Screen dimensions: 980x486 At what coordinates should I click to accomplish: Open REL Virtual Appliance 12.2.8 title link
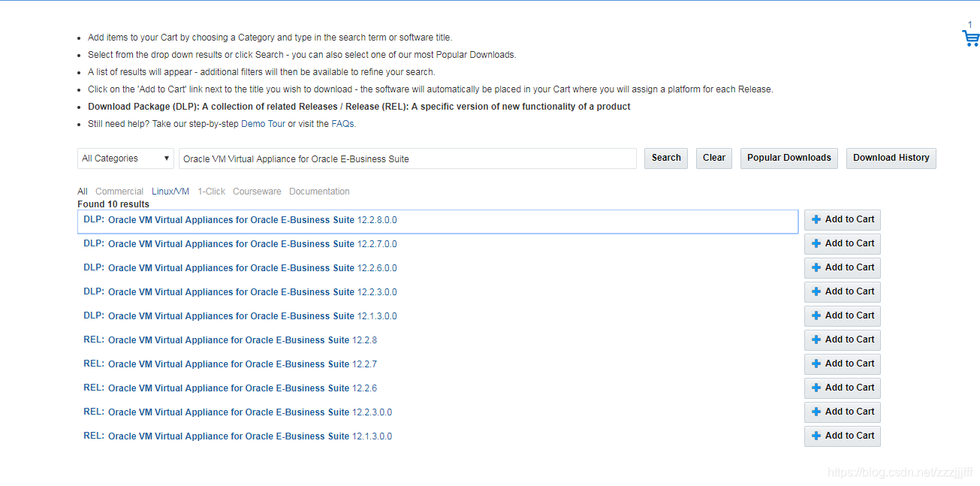[243, 340]
